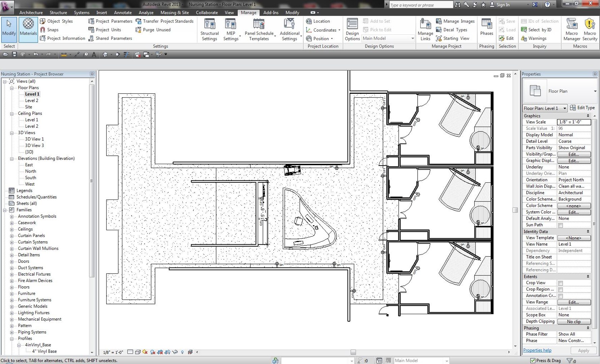The width and height of the screenshot is (600, 364).
Task: Enable the Crop View checkbox
Action: pyautogui.click(x=561, y=283)
